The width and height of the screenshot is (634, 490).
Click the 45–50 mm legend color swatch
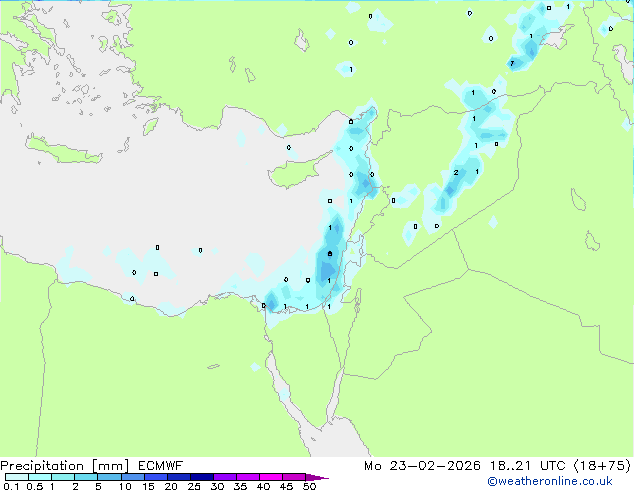click(x=294, y=477)
